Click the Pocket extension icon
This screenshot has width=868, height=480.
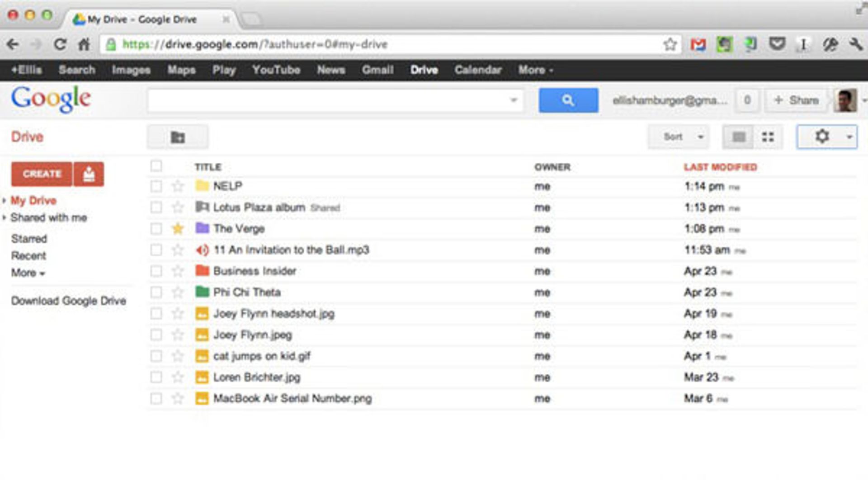pos(777,44)
